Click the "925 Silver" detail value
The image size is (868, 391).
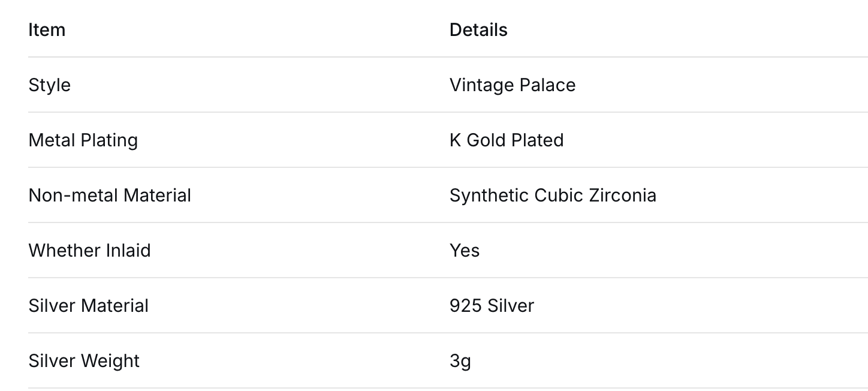pyautogui.click(x=492, y=306)
